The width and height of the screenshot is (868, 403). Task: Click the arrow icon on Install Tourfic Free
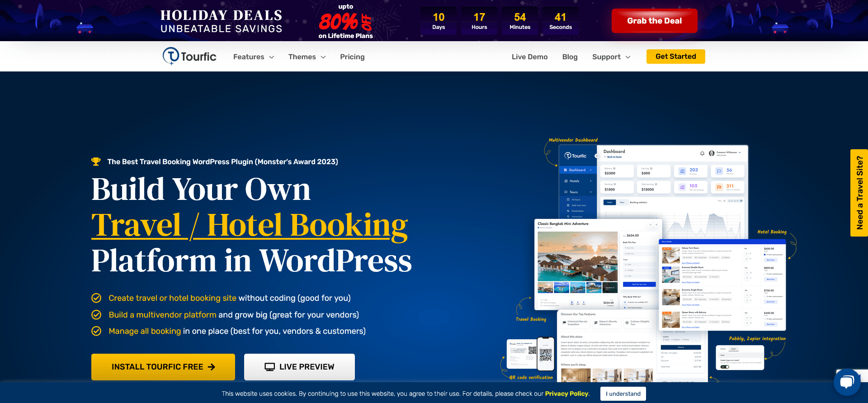click(x=212, y=367)
